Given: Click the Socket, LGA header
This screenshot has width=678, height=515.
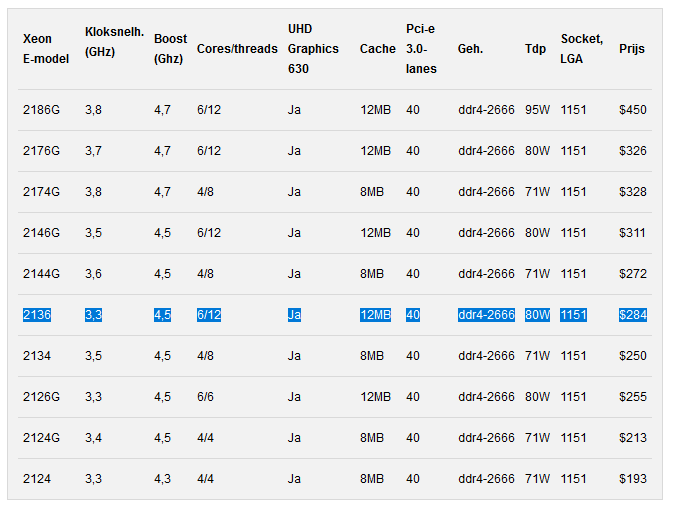Looking at the screenshot, I should 581,48.
